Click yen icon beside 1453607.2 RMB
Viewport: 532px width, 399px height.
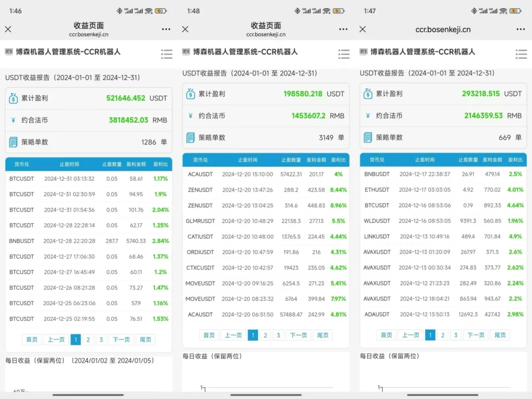point(190,116)
